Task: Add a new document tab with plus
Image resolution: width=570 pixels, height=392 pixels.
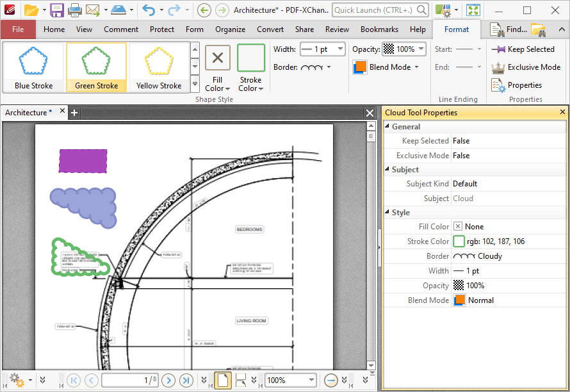Action: pyautogui.click(x=74, y=113)
